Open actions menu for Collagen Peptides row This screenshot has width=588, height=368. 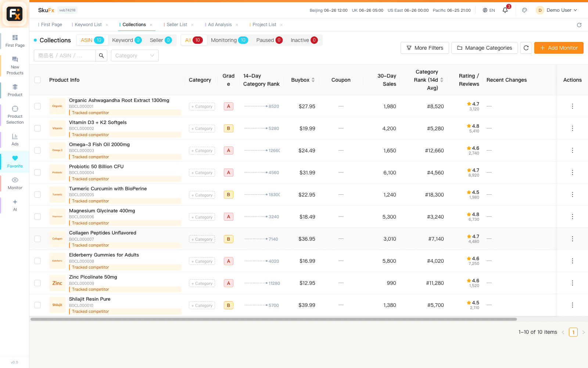pos(572,239)
